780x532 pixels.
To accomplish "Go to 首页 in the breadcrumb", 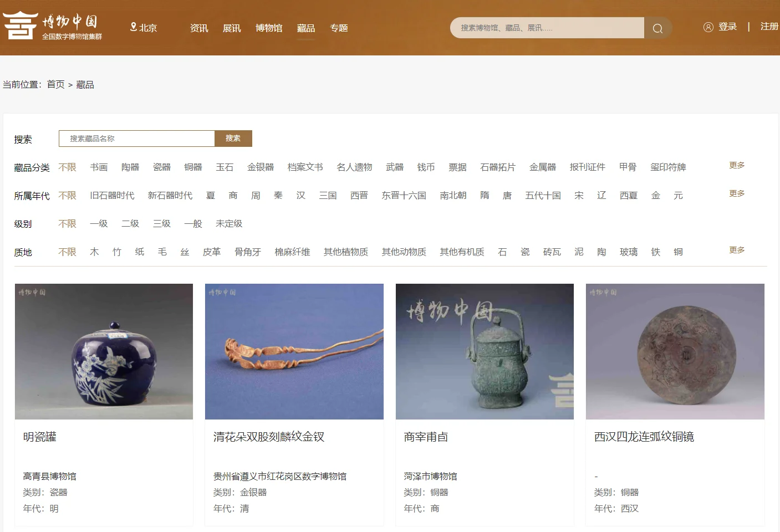I will [x=55, y=84].
